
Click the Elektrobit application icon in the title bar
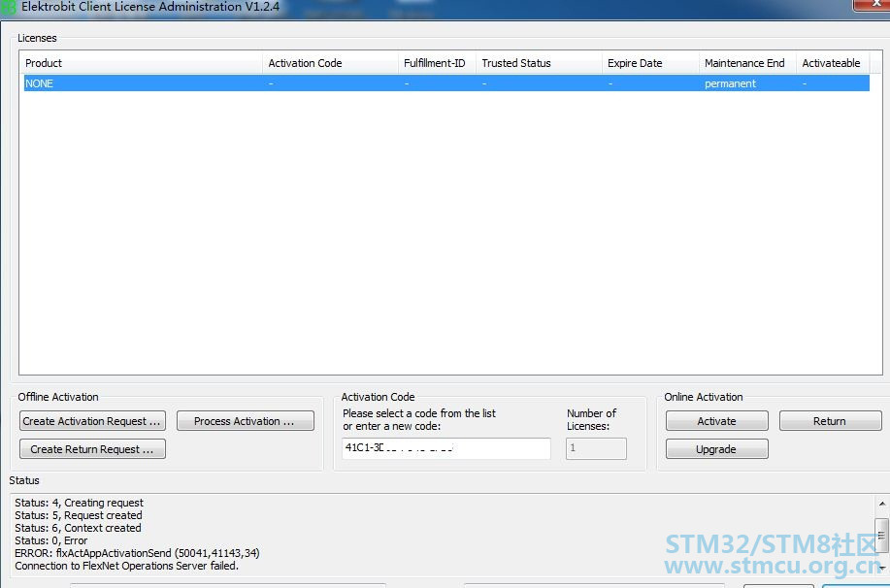tap(9, 8)
